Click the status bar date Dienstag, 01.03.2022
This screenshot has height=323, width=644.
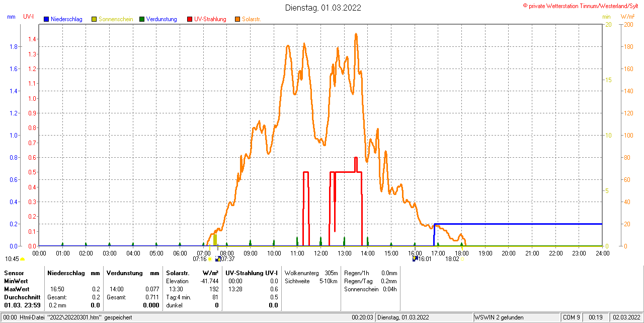(x=403, y=317)
